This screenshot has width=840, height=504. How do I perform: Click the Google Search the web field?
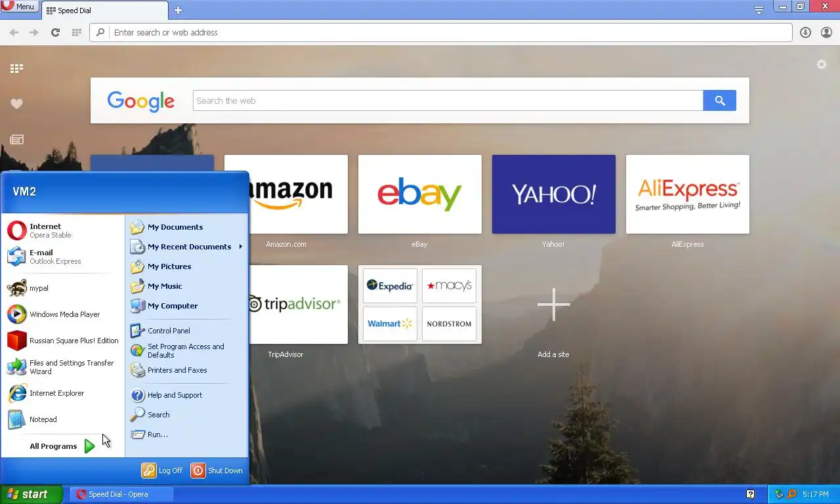click(x=448, y=100)
